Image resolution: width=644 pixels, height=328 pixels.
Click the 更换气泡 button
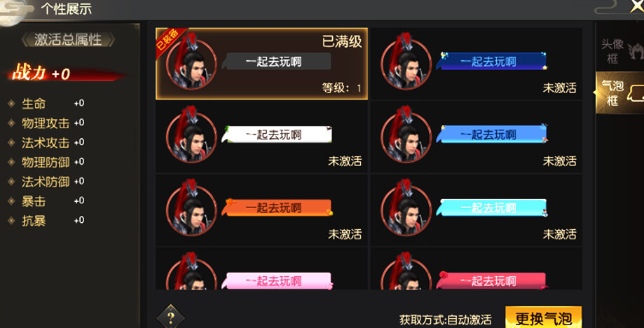coord(543,317)
